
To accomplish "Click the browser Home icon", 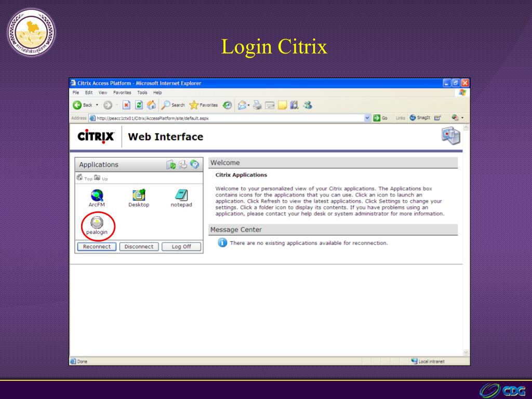I will pyautogui.click(x=152, y=105).
